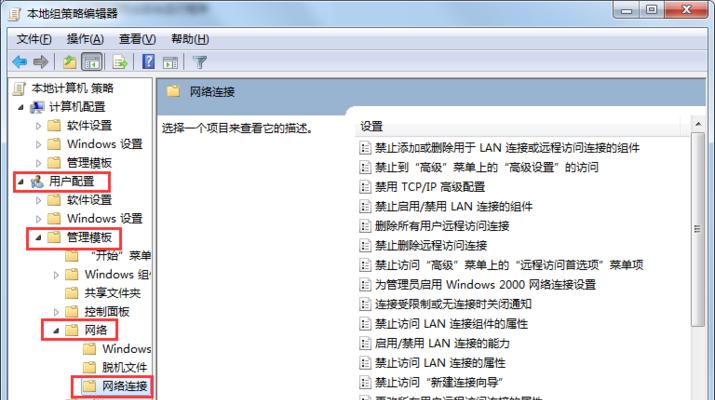Image resolution: width=715 pixels, height=400 pixels.
Task: Select 为管理员启用 Windows 2000 网络连接设置
Action: click(x=485, y=285)
